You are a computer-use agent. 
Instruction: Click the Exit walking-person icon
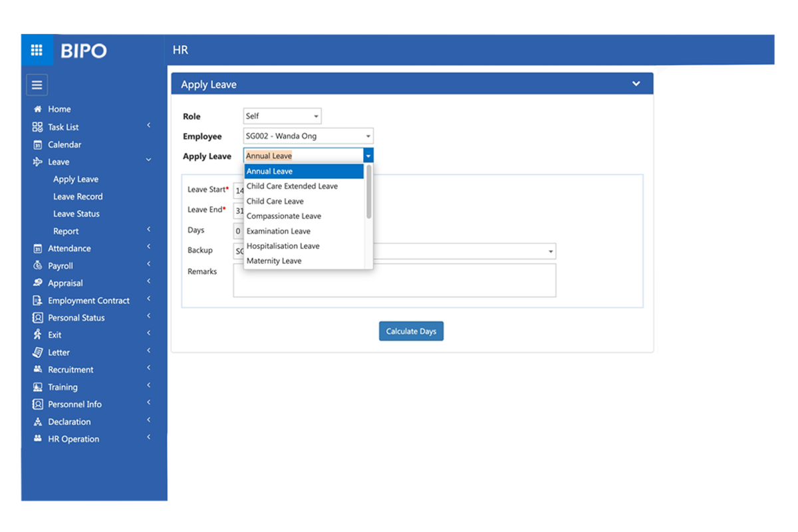[x=38, y=334]
